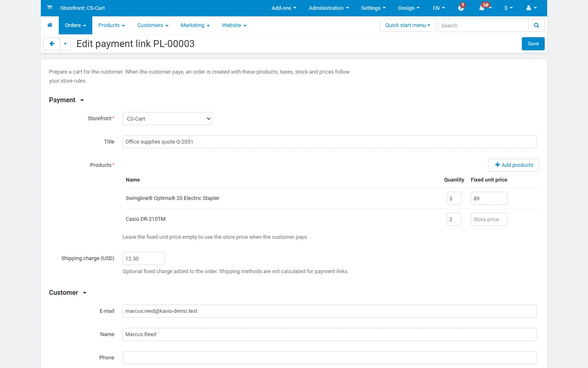Click the Swingline Optima 20 Electric Stapler name
This screenshot has height=368, width=588.
coord(172,198)
